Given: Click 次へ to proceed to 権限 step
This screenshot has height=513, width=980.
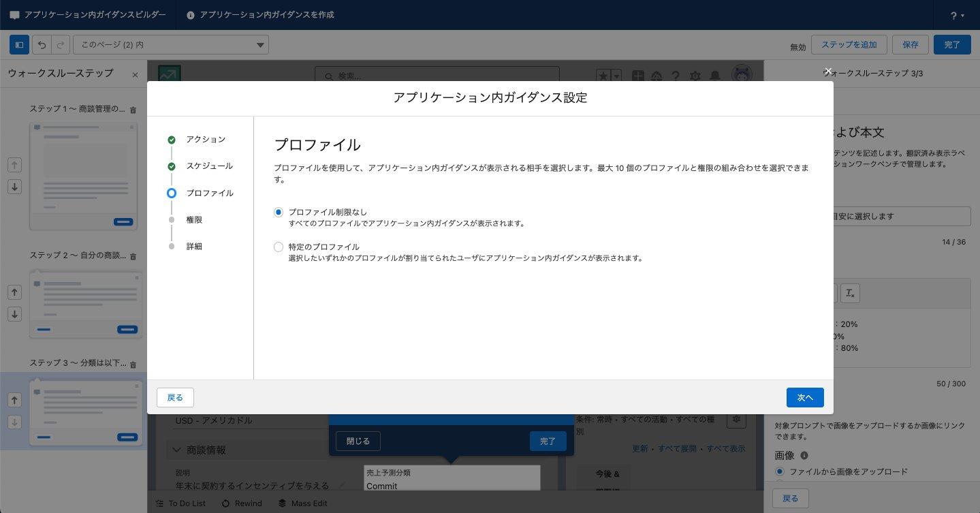Looking at the screenshot, I should point(805,397).
